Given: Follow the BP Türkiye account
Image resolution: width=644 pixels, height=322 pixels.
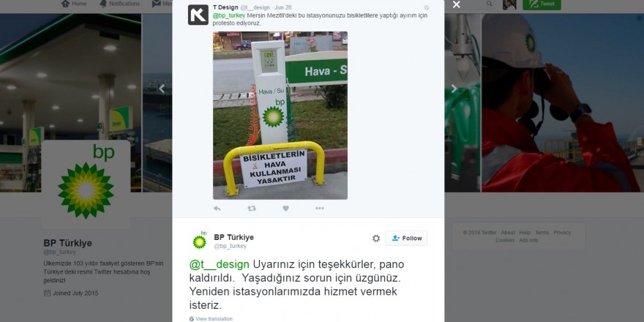Looking at the screenshot, I should pyautogui.click(x=406, y=239).
